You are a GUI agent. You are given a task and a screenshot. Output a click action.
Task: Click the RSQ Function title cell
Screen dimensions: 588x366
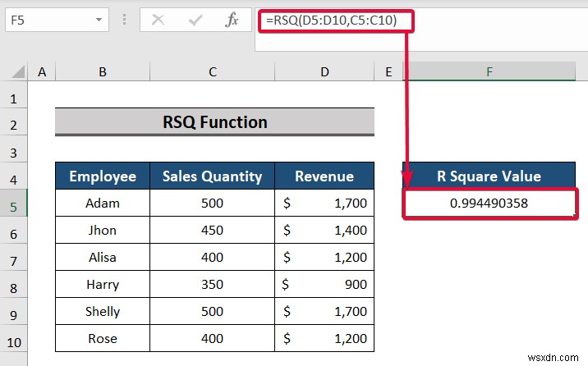point(214,122)
